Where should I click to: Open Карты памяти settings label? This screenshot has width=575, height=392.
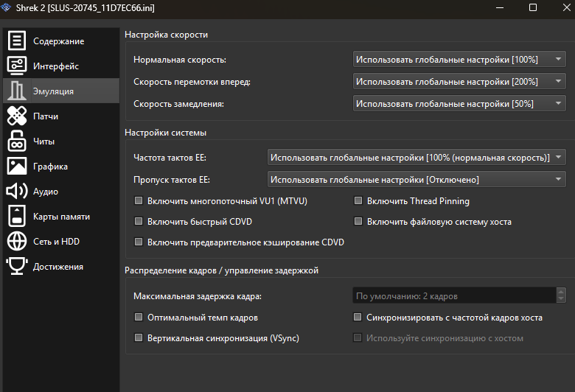click(x=62, y=217)
